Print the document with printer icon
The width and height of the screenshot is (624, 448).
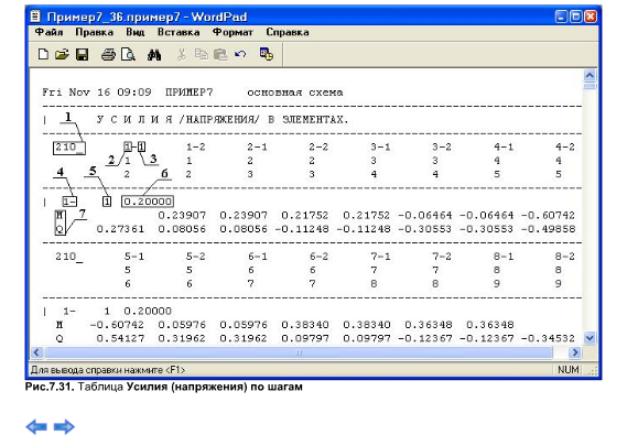click(x=108, y=54)
